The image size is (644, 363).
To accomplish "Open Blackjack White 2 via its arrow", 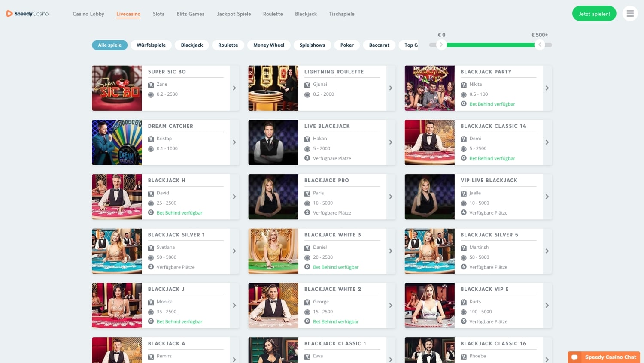I will point(391,306).
